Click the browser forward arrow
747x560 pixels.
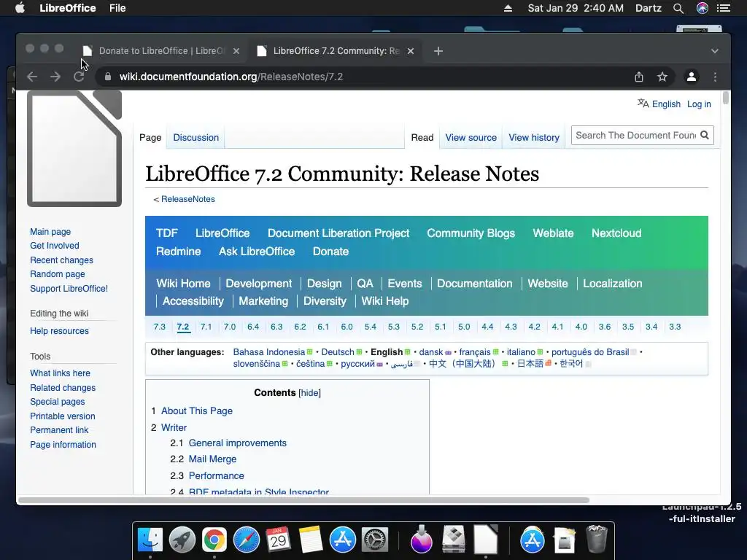tap(55, 77)
